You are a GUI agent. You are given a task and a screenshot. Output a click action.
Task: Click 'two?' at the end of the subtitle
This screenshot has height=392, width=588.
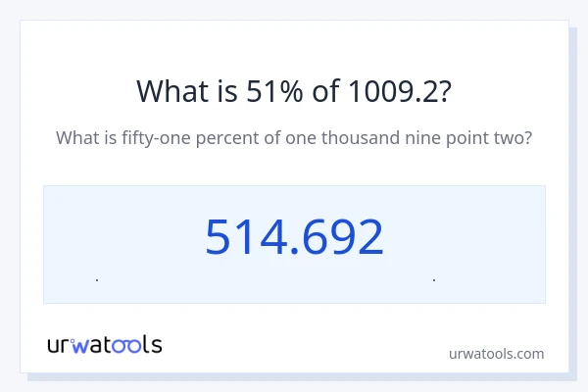pyautogui.click(x=513, y=137)
